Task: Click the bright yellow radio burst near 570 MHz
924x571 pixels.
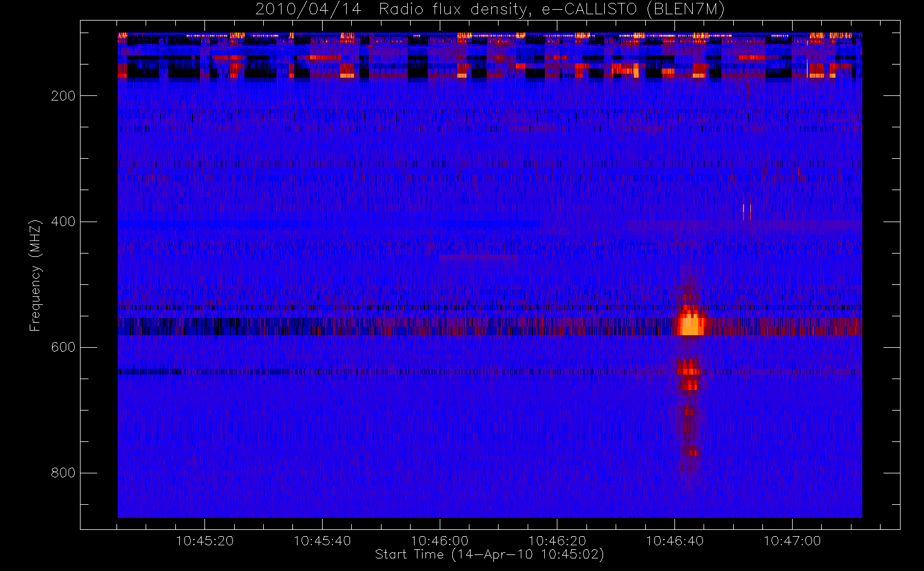Action: pos(691,323)
